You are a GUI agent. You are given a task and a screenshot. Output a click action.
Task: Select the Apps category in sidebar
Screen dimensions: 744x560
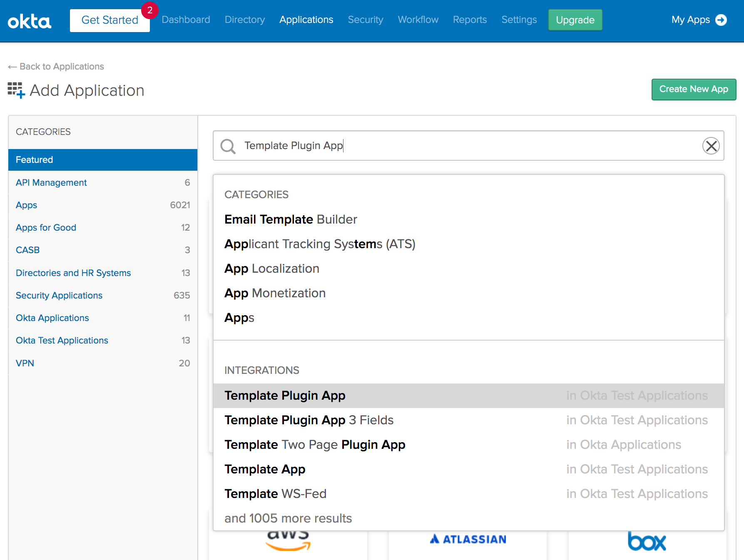(103, 205)
